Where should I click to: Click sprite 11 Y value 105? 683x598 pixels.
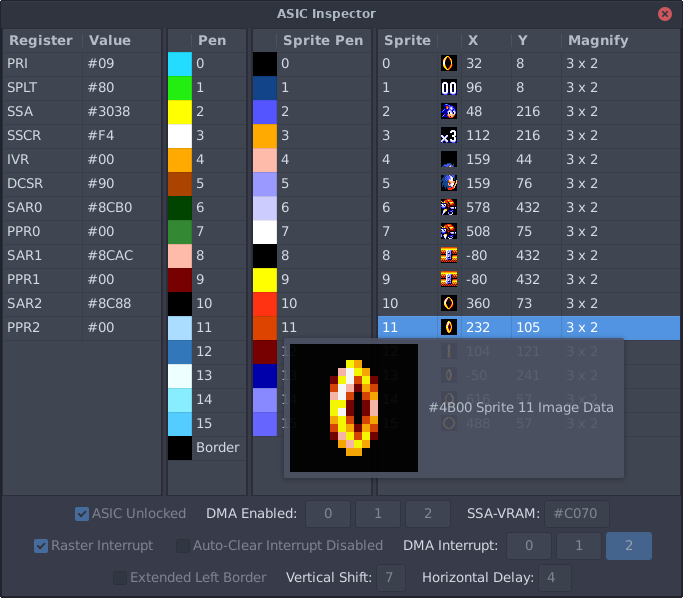(528, 327)
